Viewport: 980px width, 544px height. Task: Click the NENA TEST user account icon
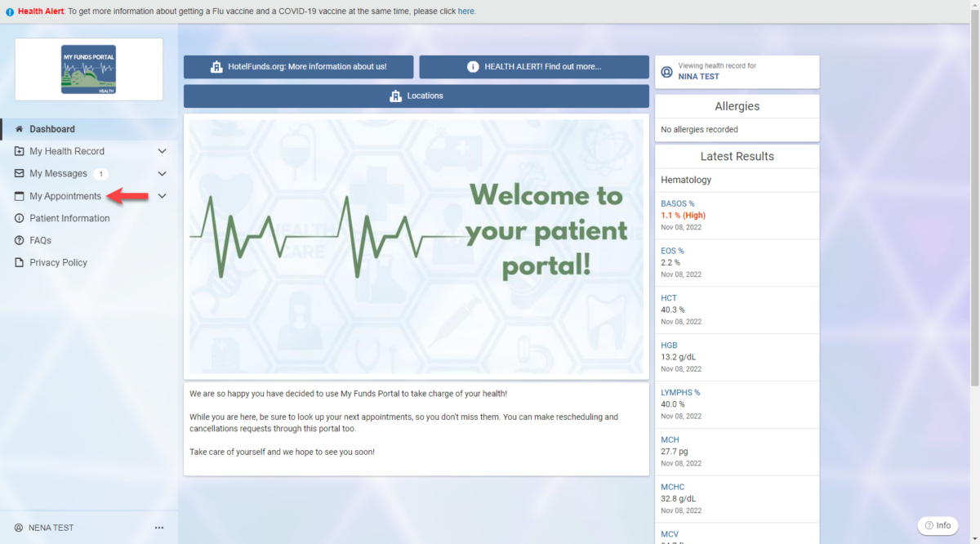(x=20, y=528)
